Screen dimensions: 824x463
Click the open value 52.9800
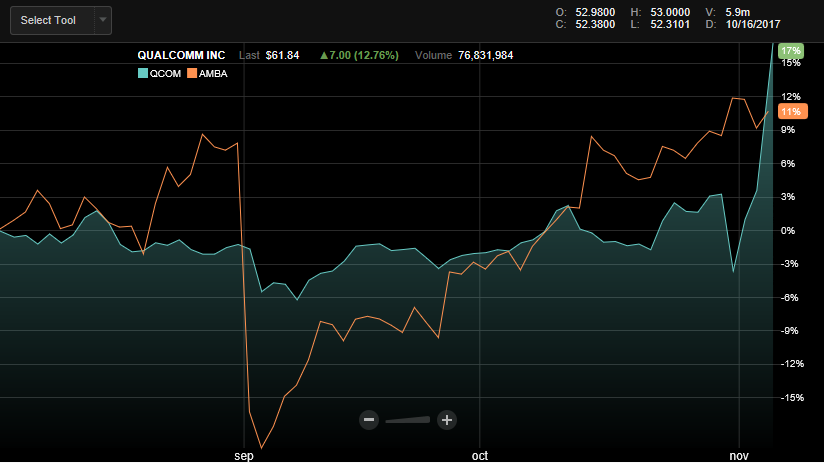tap(595, 12)
